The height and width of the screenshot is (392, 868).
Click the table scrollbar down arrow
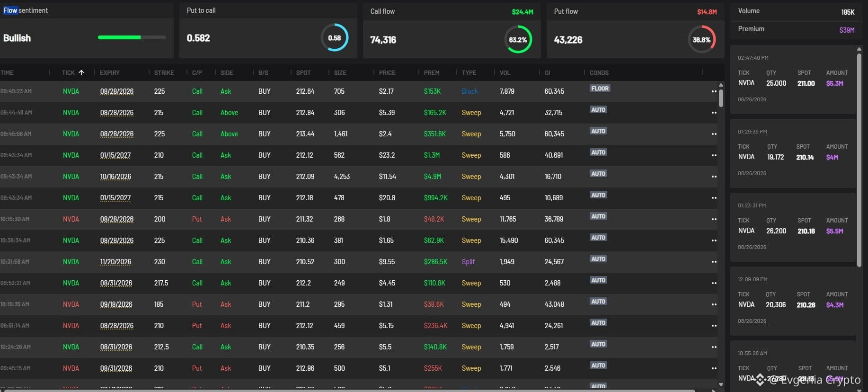(721, 384)
